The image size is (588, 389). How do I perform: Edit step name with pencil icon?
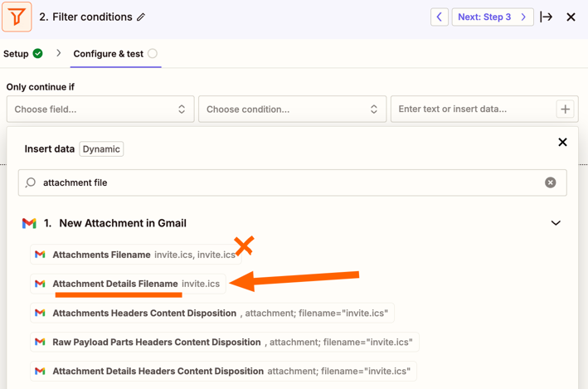(141, 17)
